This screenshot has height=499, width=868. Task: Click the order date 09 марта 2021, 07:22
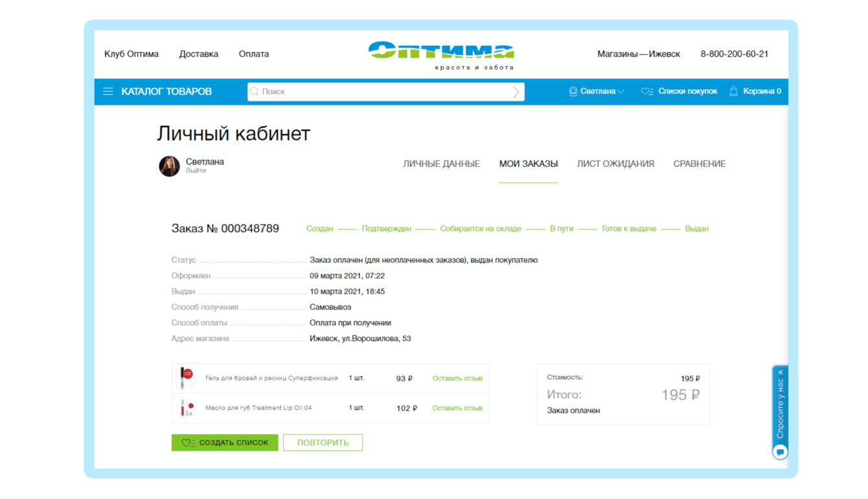(347, 276)
